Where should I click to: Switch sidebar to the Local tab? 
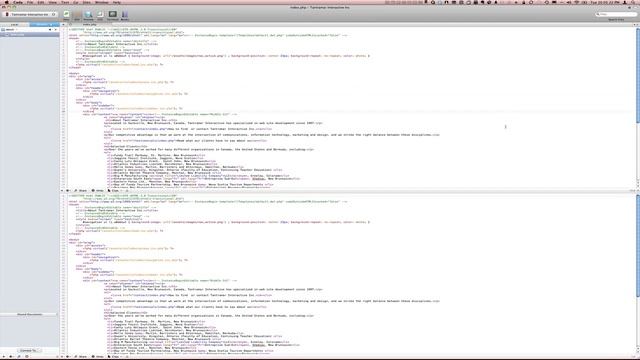(x=15, y=24)
